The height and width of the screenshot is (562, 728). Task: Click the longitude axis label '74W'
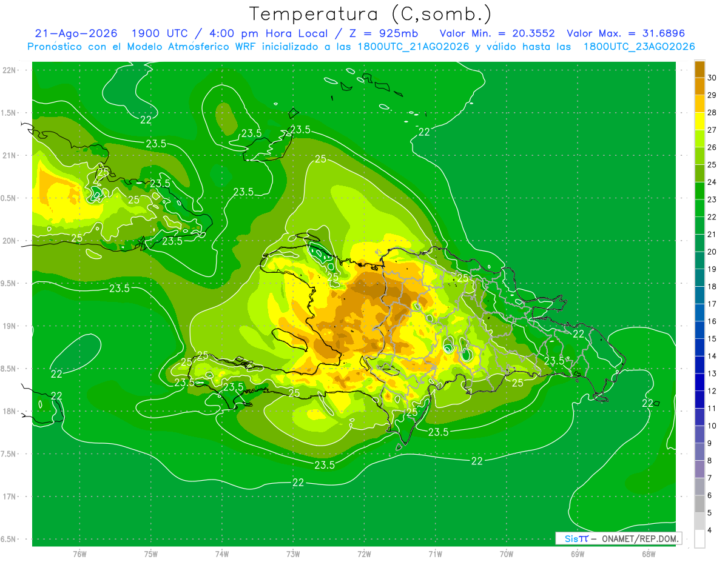222,554
